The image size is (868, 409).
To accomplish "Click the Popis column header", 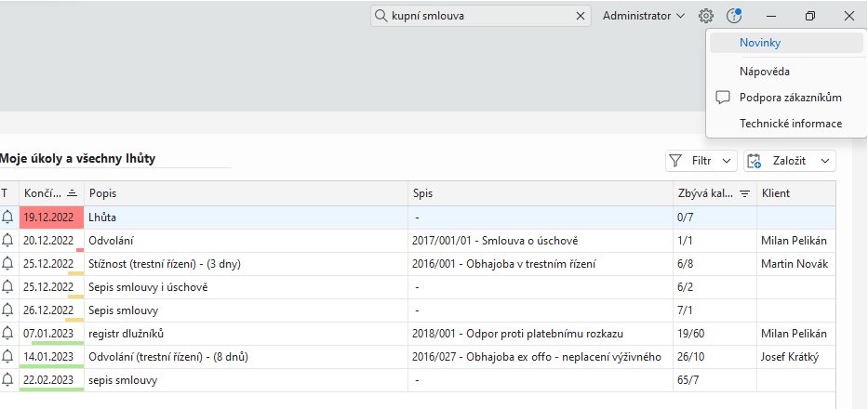I will 102,193.
